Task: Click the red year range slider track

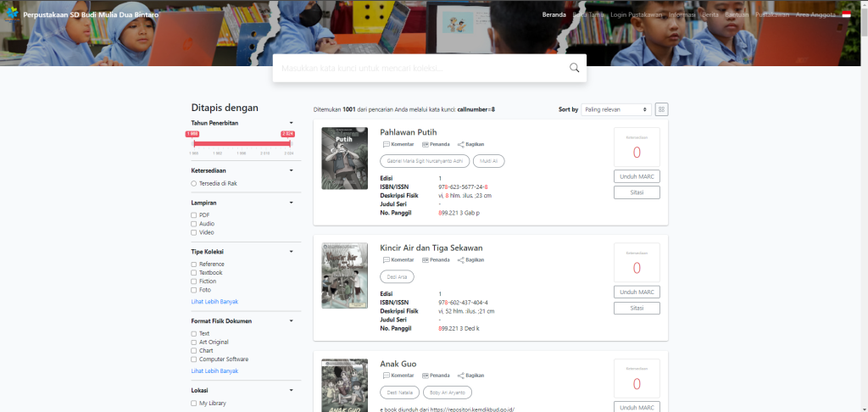Action: click(242, 144)
